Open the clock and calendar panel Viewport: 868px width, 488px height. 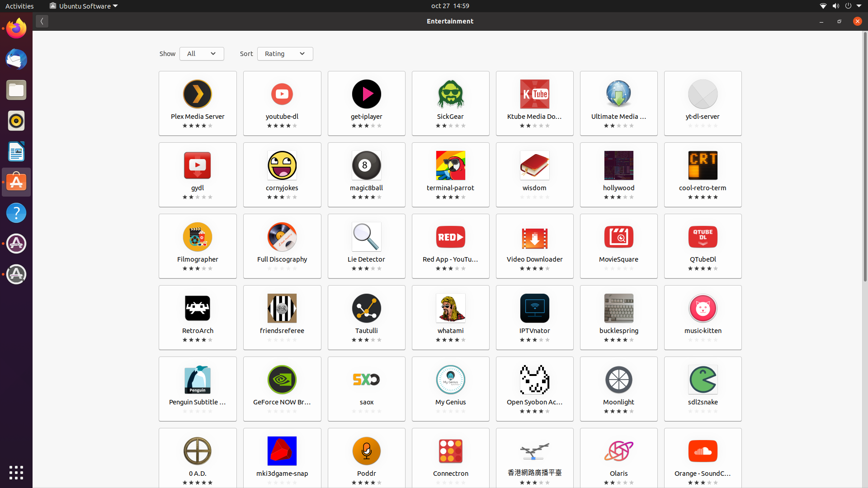pyautogui.click(x=450, y=6)
